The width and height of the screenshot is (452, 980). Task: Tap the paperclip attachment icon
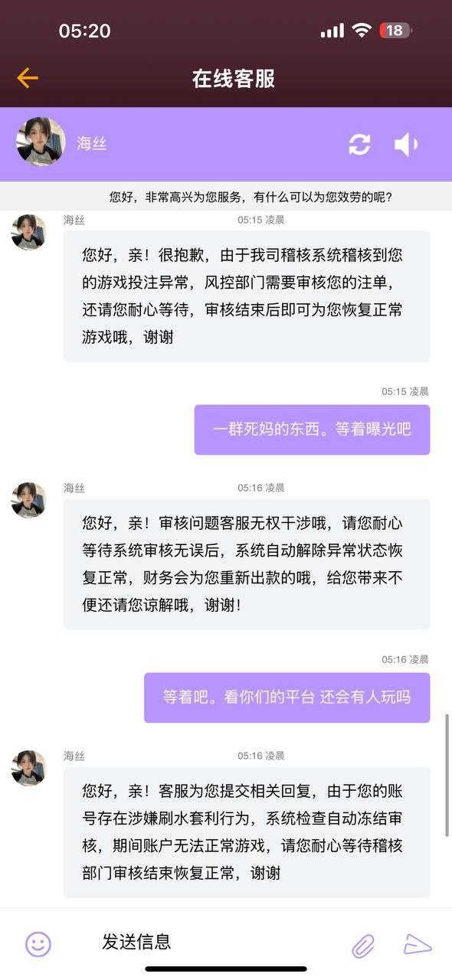pyautogui.click(x=364, y=945)
